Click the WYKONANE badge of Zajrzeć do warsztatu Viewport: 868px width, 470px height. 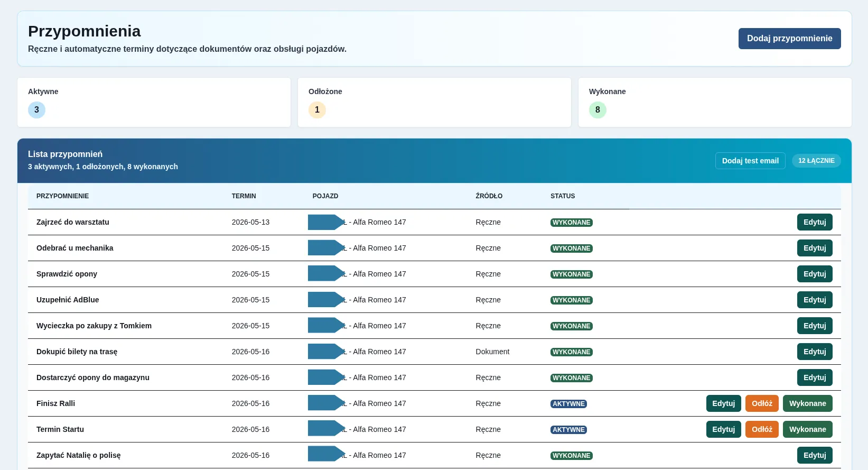coord(572,223)
